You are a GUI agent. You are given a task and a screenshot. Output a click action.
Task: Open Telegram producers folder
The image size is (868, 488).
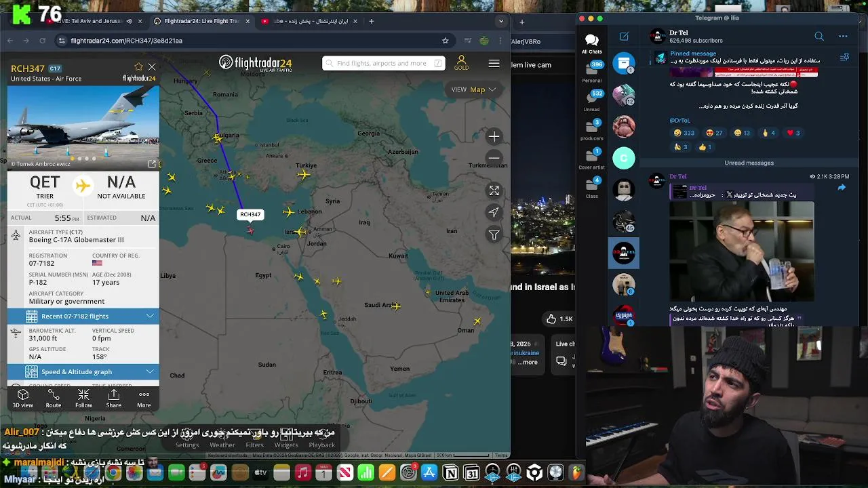(591, 129)
